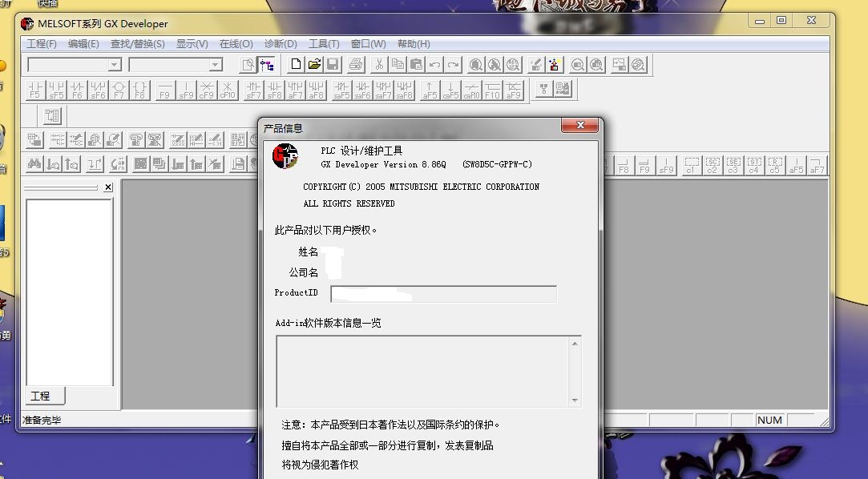Screen dimensions: 868x479
Task: Click the ProductID text field
Action: 443,294
